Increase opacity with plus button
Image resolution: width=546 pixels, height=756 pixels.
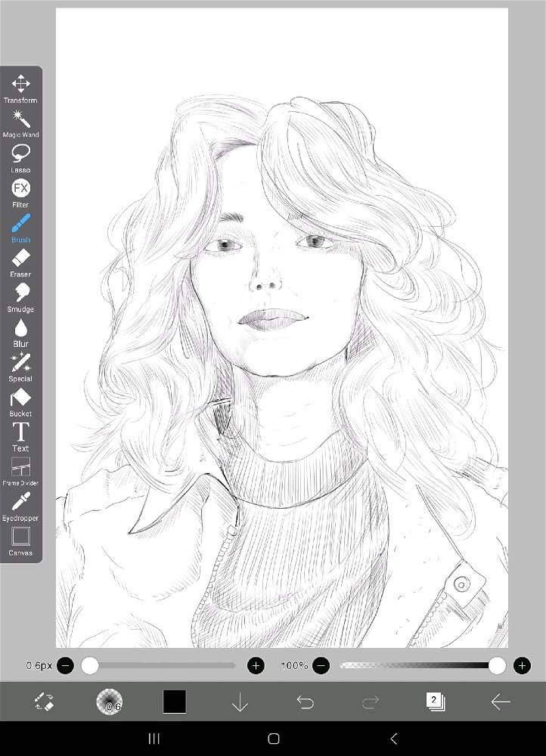522,666
